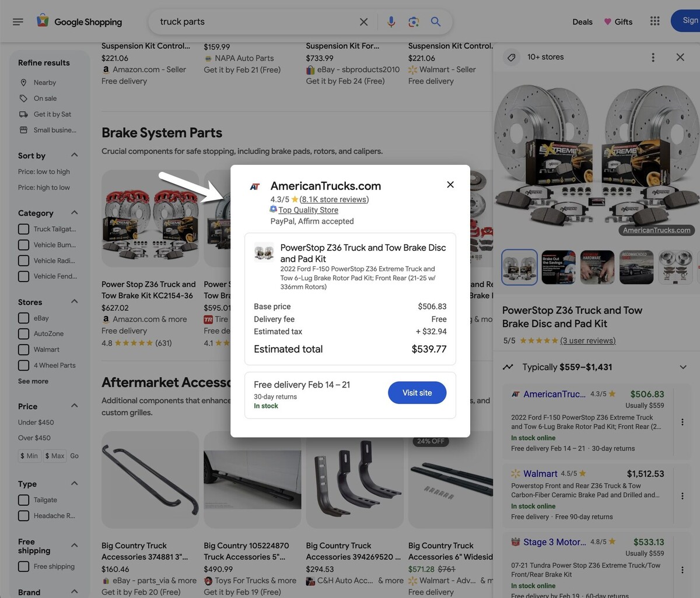Image resolution: width=700 pixels, height=598 pixels.
Task: Open the Deals page
Action: [582, 22]
